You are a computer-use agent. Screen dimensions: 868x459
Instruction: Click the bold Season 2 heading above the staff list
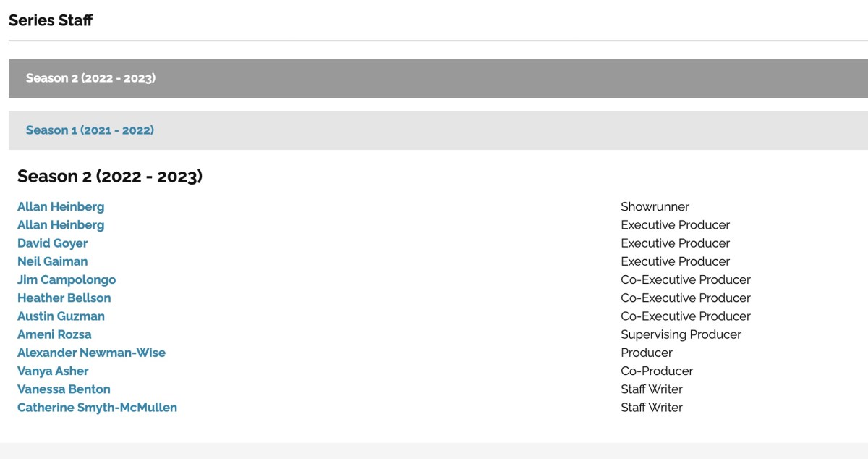110,176
